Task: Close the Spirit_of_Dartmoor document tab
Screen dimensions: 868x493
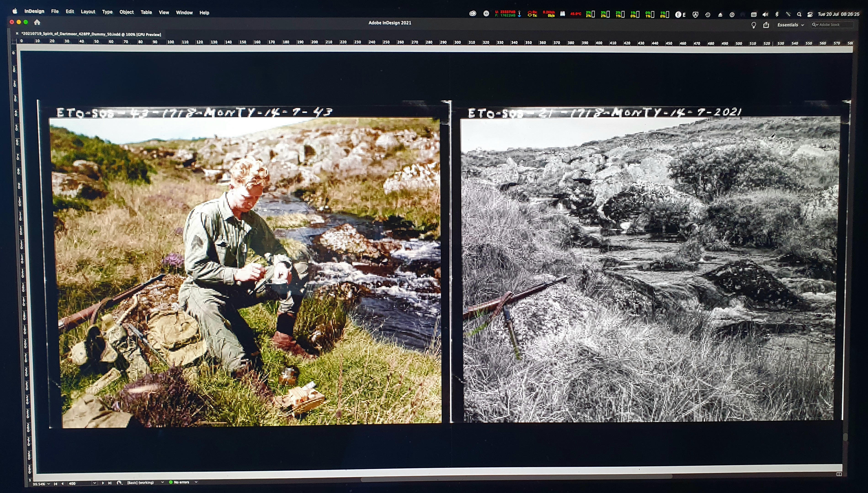Action: pos(17,34)
